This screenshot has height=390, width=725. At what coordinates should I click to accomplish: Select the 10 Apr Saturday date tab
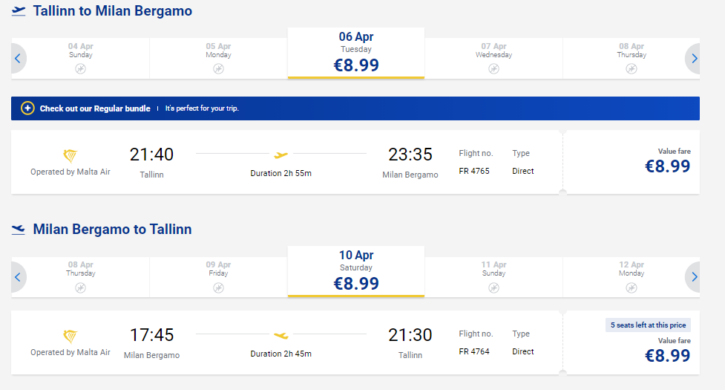point(356,271)
